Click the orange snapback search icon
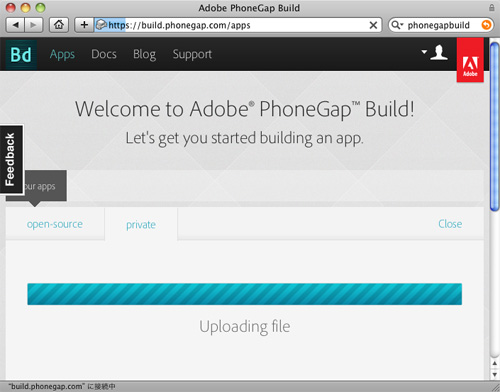The width and height of the screenshot is (500, 392). point(486,25)
